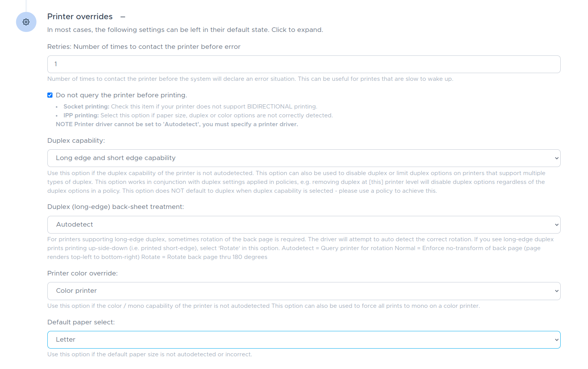Click the 'Duplex capability:' label
The height and width of the screenshot is (369, 588).
click(76, 140)
